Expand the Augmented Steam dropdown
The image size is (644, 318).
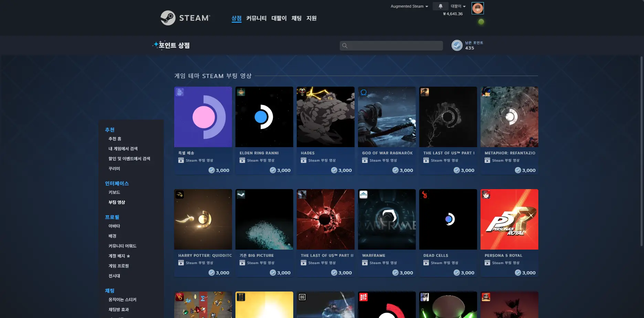coord(409,6)
